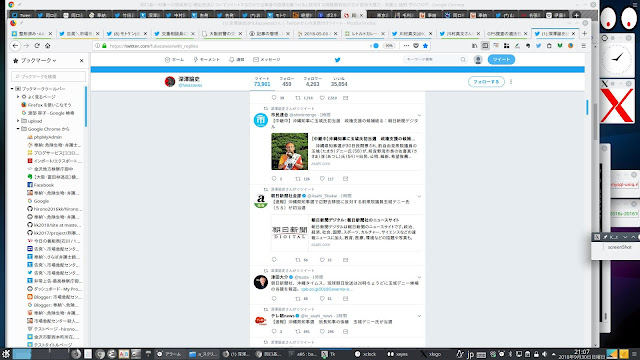640x360 pixels.
Task: Click the blue ツイート button
Action: [x=501, y=60]
